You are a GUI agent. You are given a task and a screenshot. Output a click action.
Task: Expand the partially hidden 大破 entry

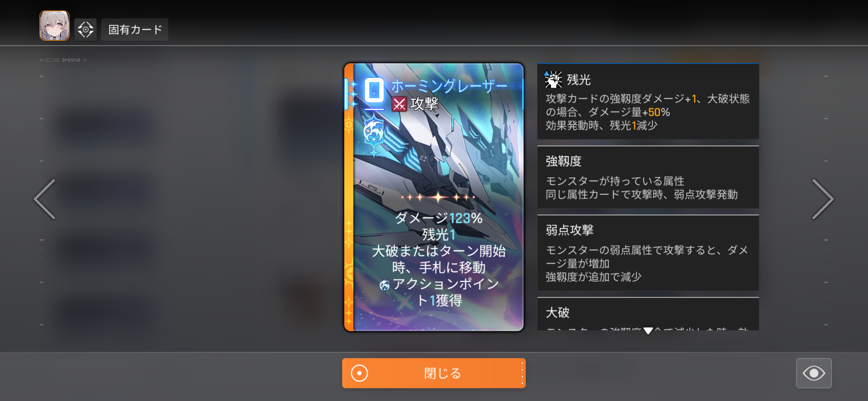click(x=648, y=314)
